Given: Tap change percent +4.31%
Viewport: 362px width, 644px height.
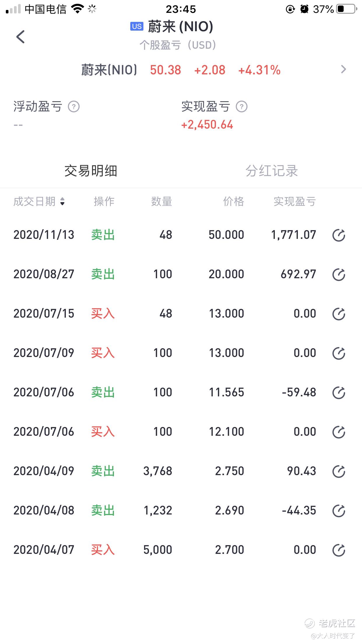Looking at the screenshot, I should click(259, 70).
